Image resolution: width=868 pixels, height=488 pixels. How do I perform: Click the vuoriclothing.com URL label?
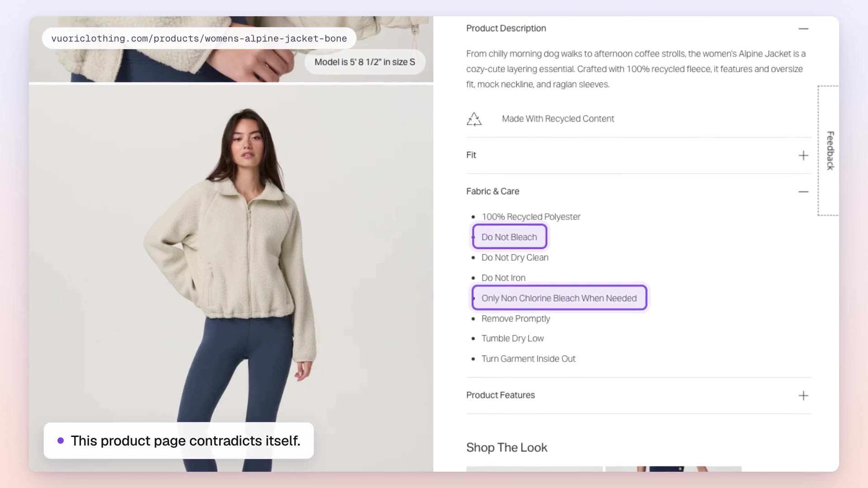pyautogui.click(x=199, y=38)
